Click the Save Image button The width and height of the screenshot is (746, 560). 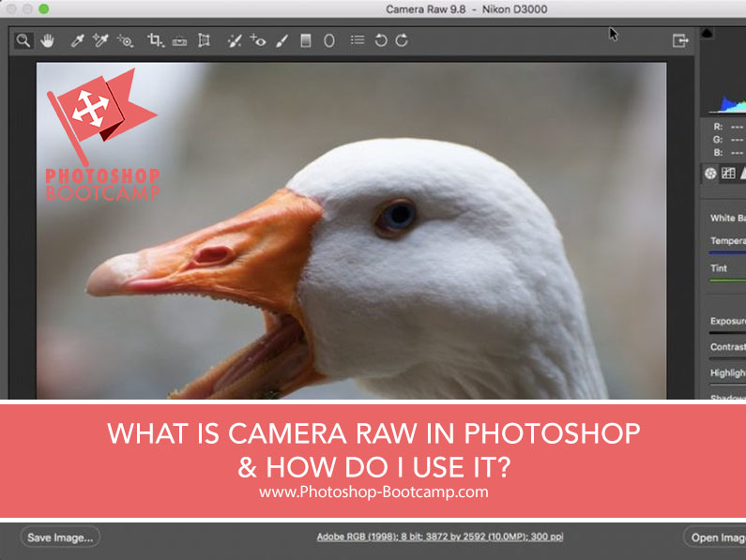coord(60,537)
